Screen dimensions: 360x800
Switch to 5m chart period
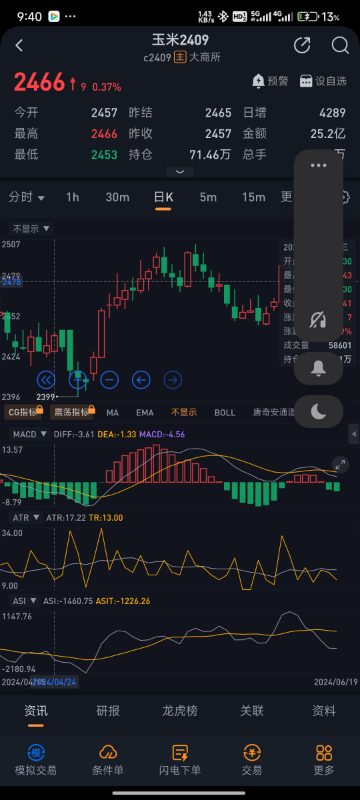[208, 197]
